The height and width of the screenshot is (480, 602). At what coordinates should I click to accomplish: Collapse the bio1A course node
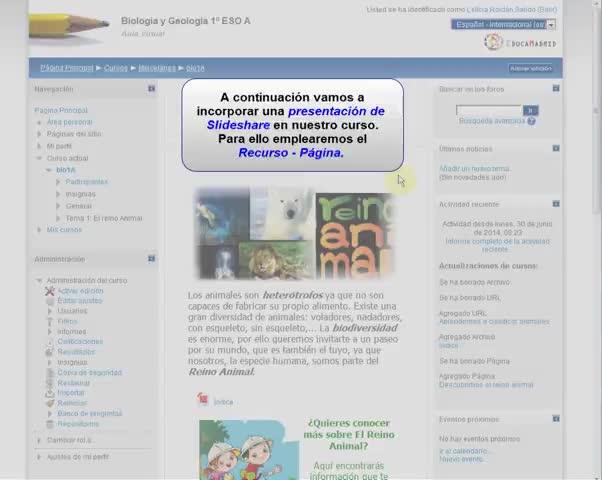click(49, 170)
